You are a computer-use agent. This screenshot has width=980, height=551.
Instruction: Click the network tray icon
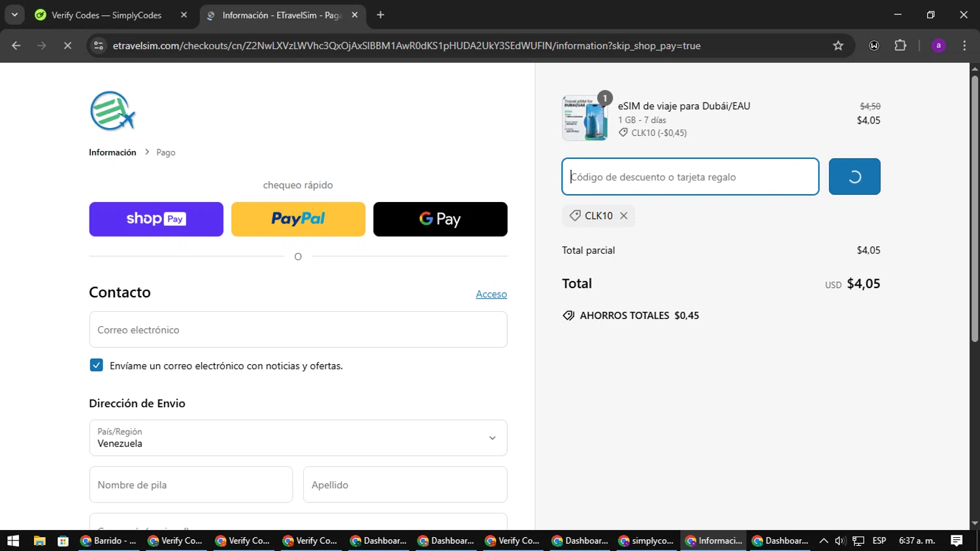[858, 541]
